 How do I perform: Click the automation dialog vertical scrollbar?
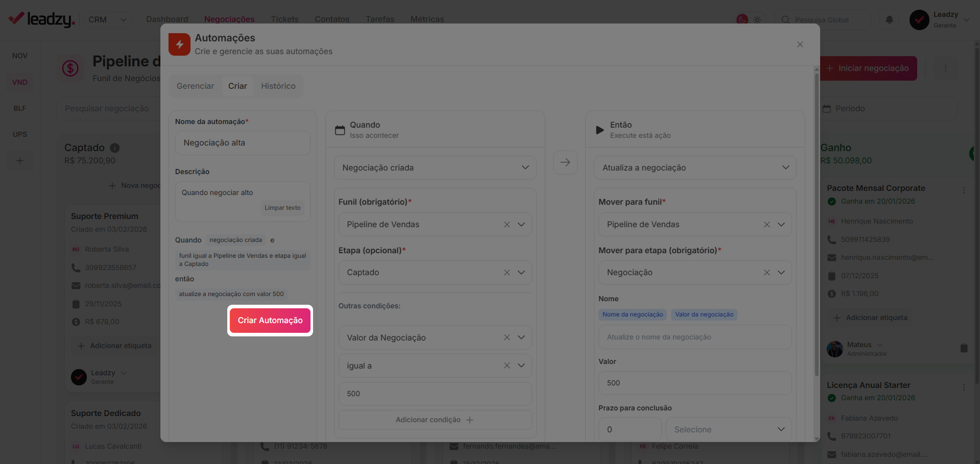(816, 225)
